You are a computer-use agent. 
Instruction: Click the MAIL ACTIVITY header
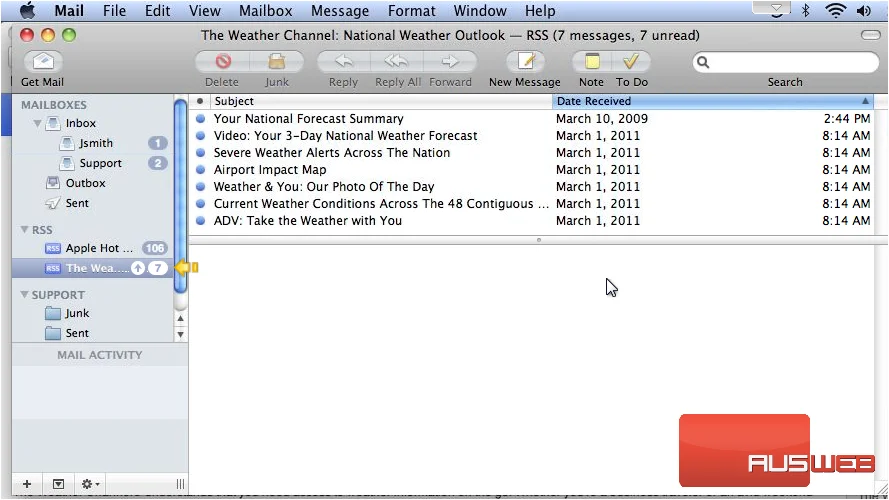(x=100, y=355)
